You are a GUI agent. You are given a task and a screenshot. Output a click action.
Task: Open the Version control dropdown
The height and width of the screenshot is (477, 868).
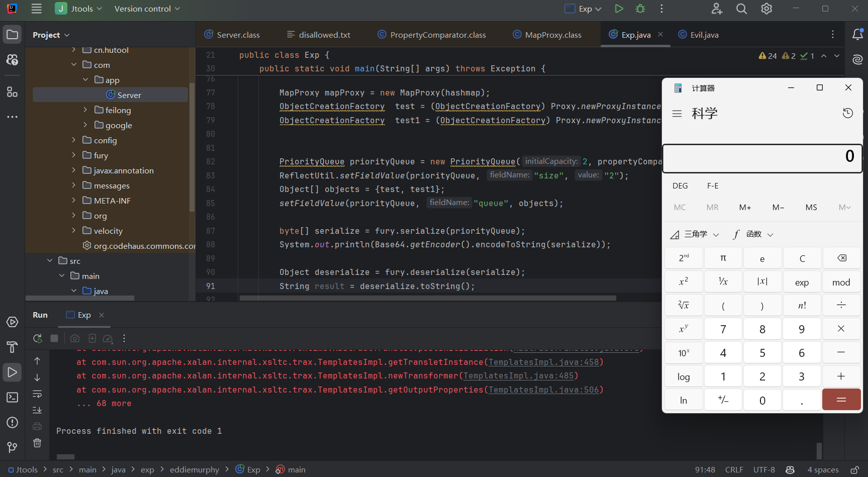(x=147, y=9)
